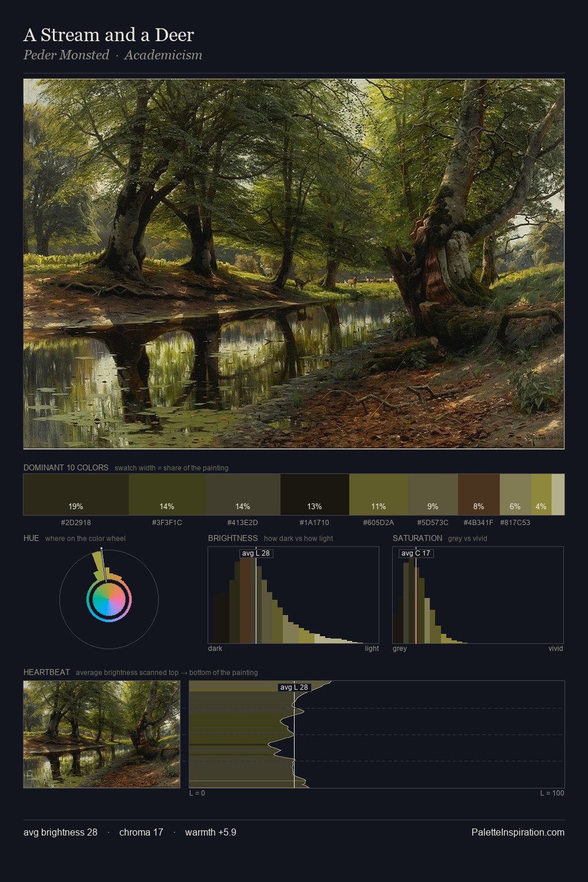This screenshot has height=882, width=588.
Task: Click the SATURATION section heading
Action: 417,538
